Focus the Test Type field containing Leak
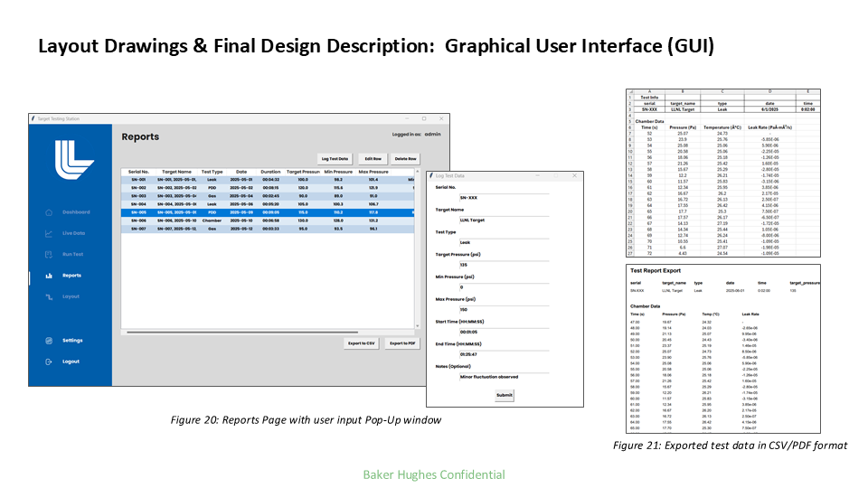 click(x=504, y=242)
